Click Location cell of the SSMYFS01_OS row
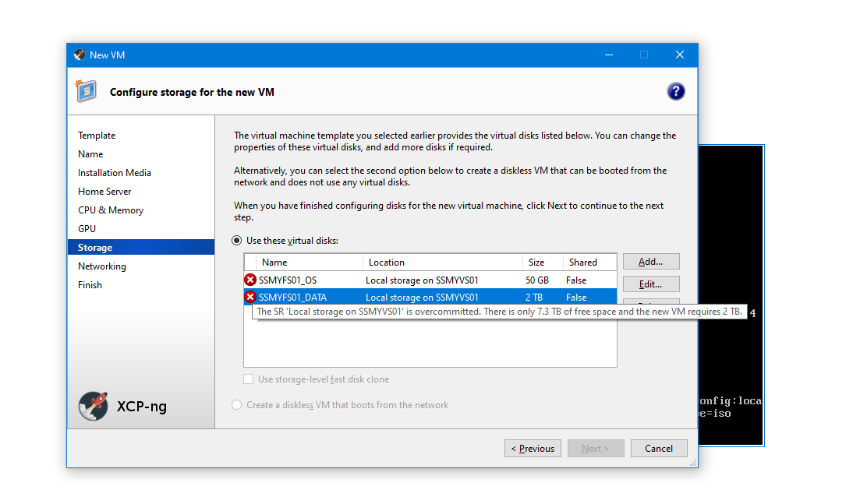 point(422,280)
